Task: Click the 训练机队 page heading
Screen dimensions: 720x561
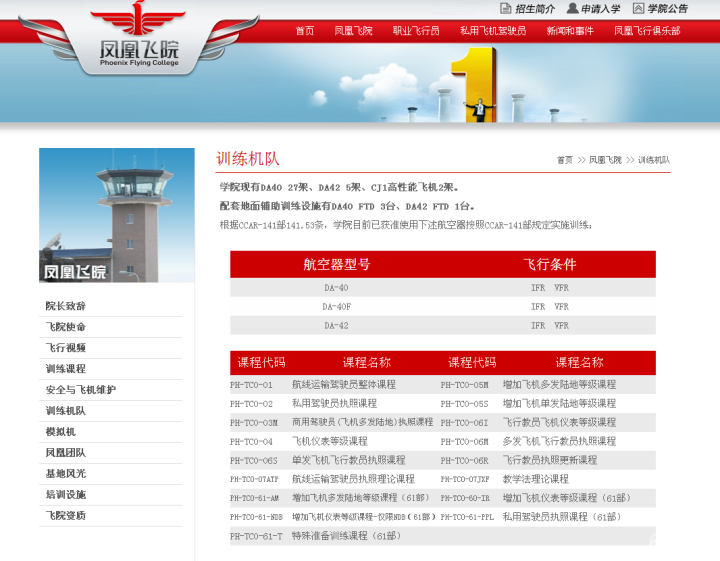Action: [248, 159]
